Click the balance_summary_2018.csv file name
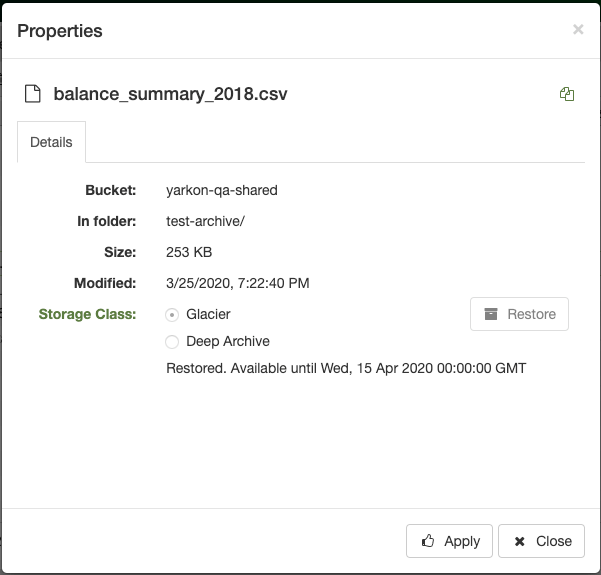Screen dimensions: 601x575 pyautogui.click(x=171, y=94)
